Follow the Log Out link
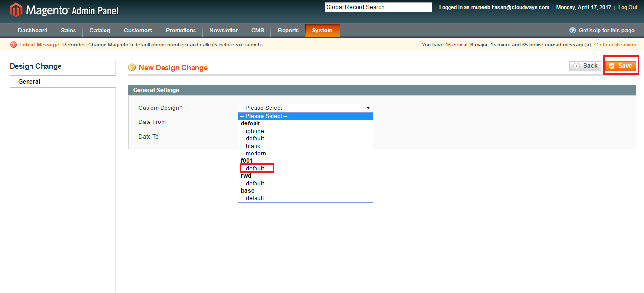 [x=628, y=7]
